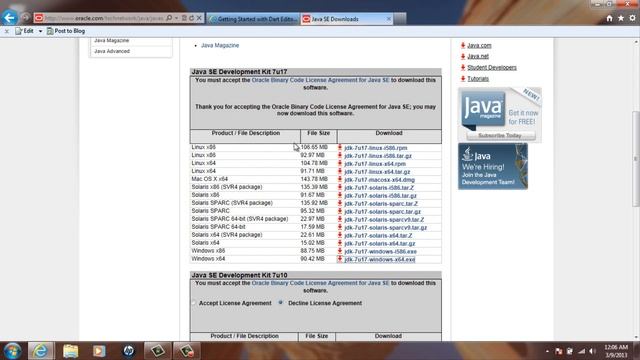Click the Java Magazine logo in ad
This screenshot has width=640, height=360.
coord(483,109)
